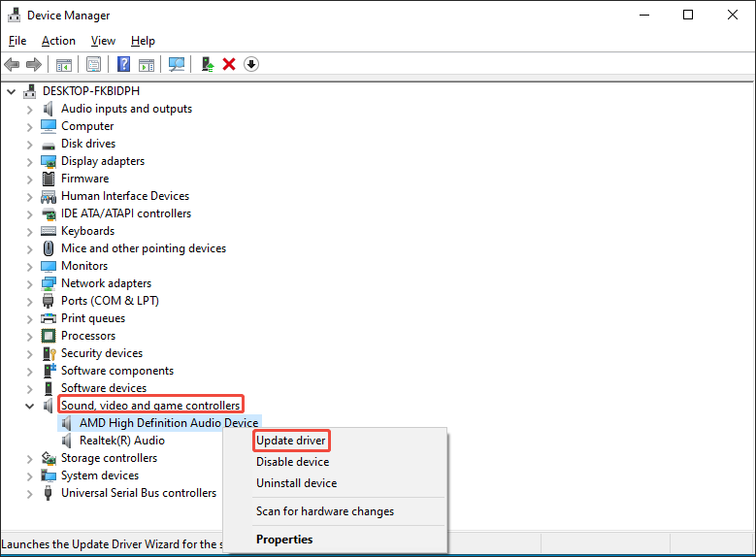Click the red X Uninstall device icon

click(229, 64)
